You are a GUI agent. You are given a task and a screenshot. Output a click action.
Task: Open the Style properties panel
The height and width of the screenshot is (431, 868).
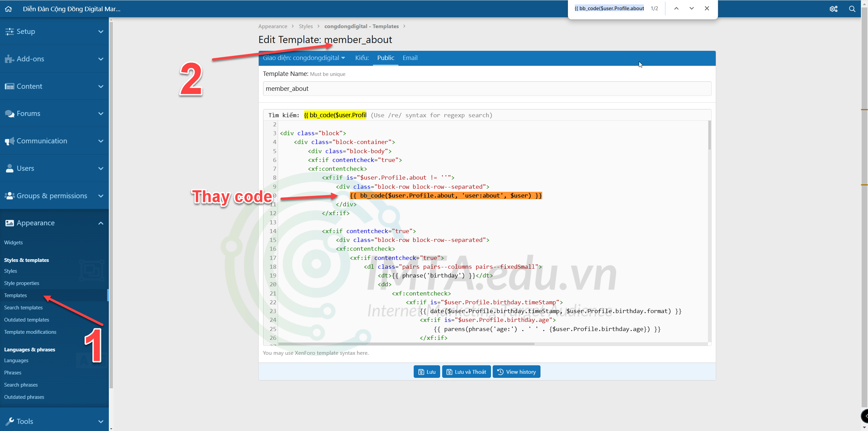point(21,283)
